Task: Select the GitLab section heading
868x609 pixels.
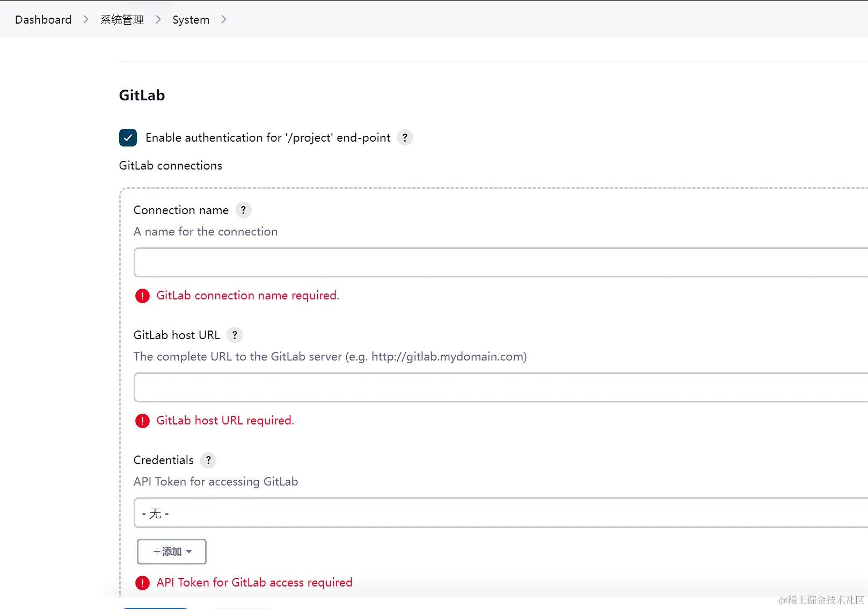Action: point(142,96)
